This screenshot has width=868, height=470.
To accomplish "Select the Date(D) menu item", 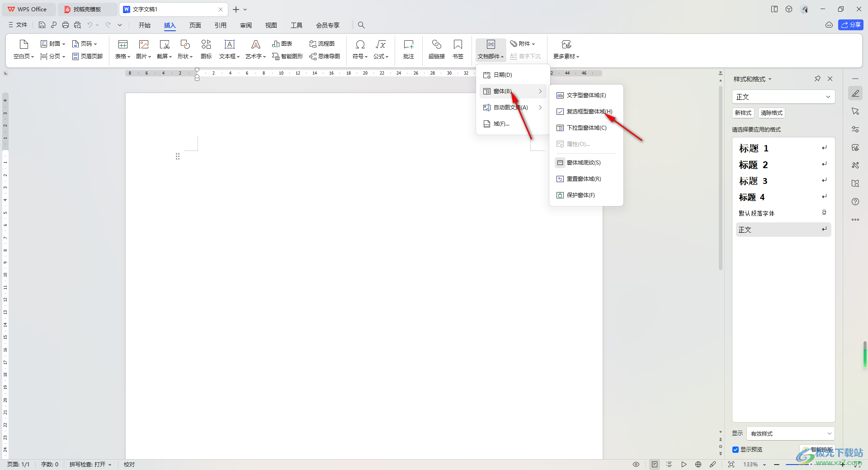I will point(513,75).
